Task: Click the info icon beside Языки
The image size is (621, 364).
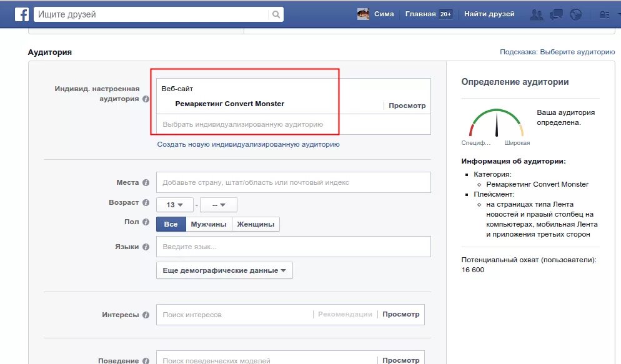Action: coord(146,247)
